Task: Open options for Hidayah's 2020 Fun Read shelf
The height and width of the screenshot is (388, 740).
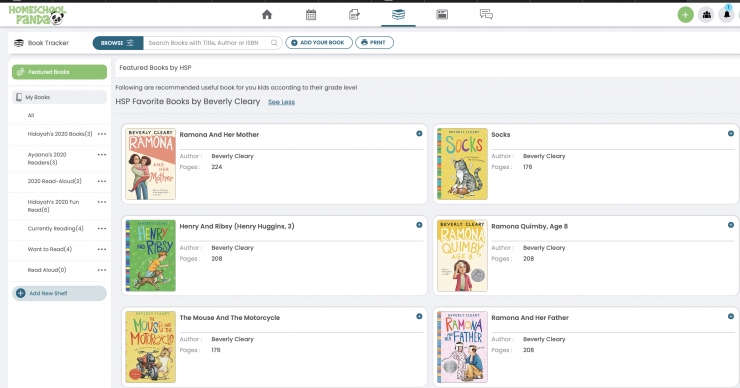Action: click(x=102, y=202)
